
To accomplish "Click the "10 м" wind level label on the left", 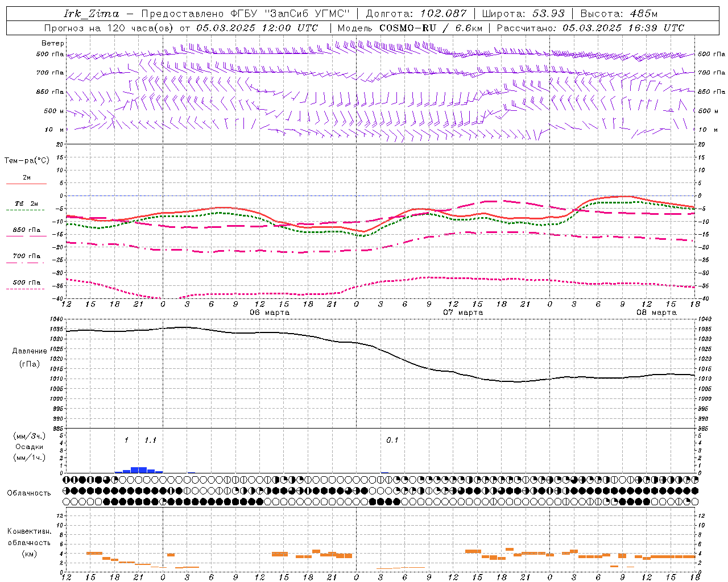I will pos(54,130).
